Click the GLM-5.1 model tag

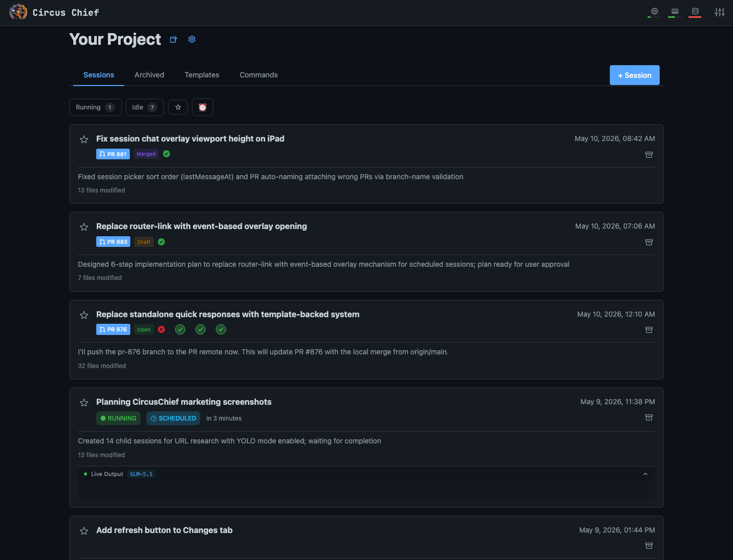pos(141,474)
